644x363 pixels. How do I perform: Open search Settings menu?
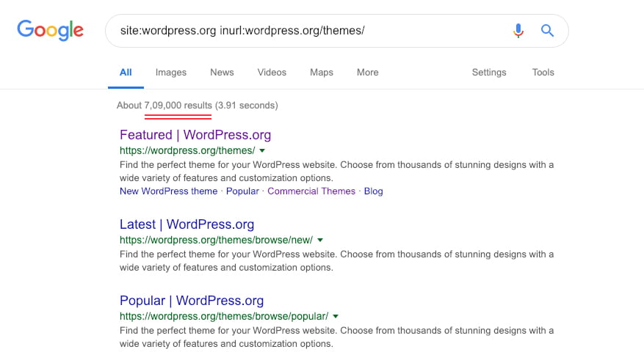coord(489,73)
